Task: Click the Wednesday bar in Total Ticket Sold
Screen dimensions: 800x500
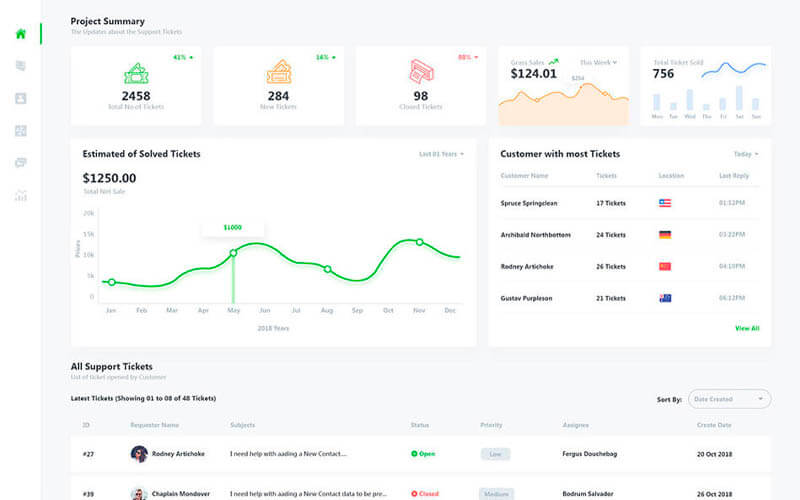Action: tap(690, 100)
